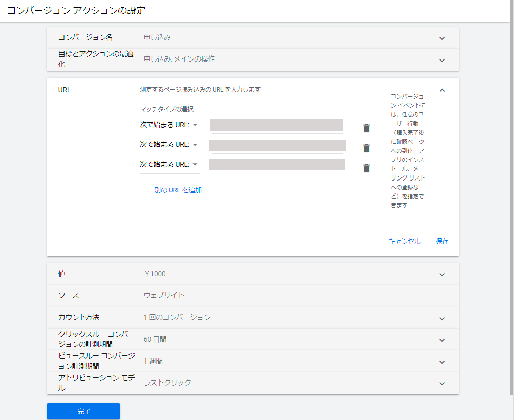Expand the アトリビューション モデル section
This screenshot has width=514, height=420.
click(x=442, y=382)
